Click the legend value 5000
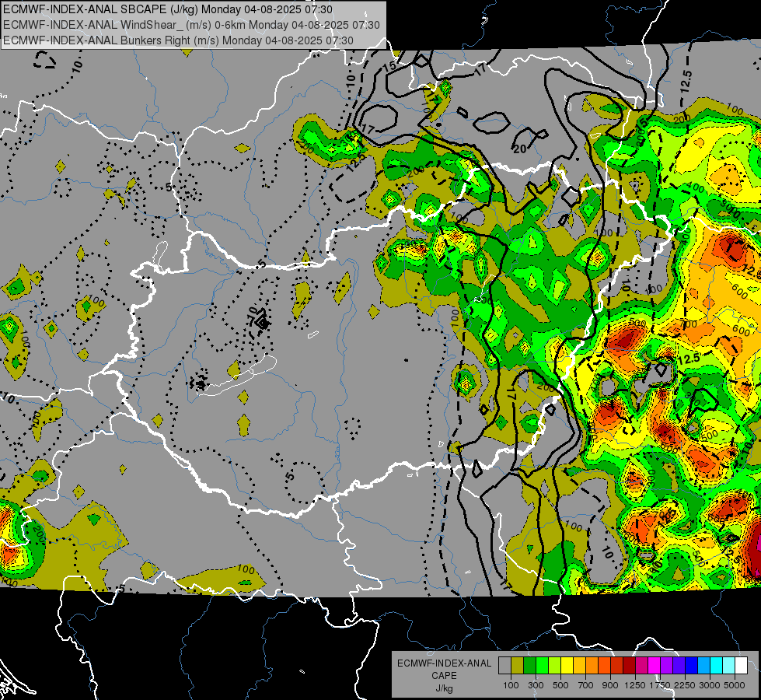The image size is (761, 700). click(x=735, y=685)
